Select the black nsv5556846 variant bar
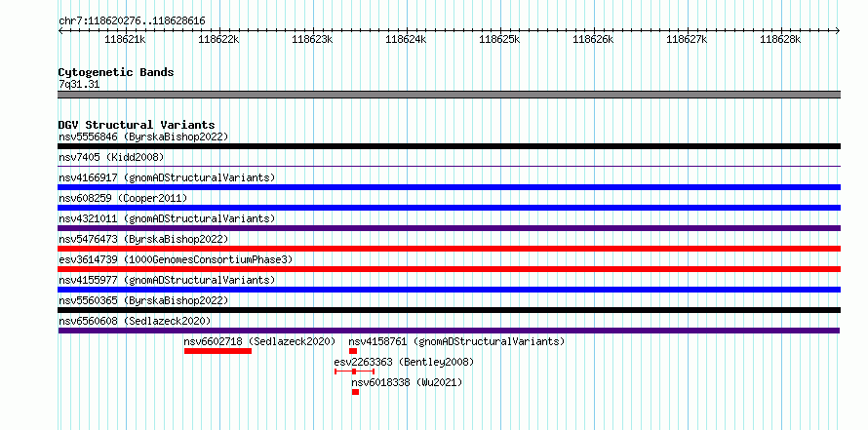 pos(450,146)
